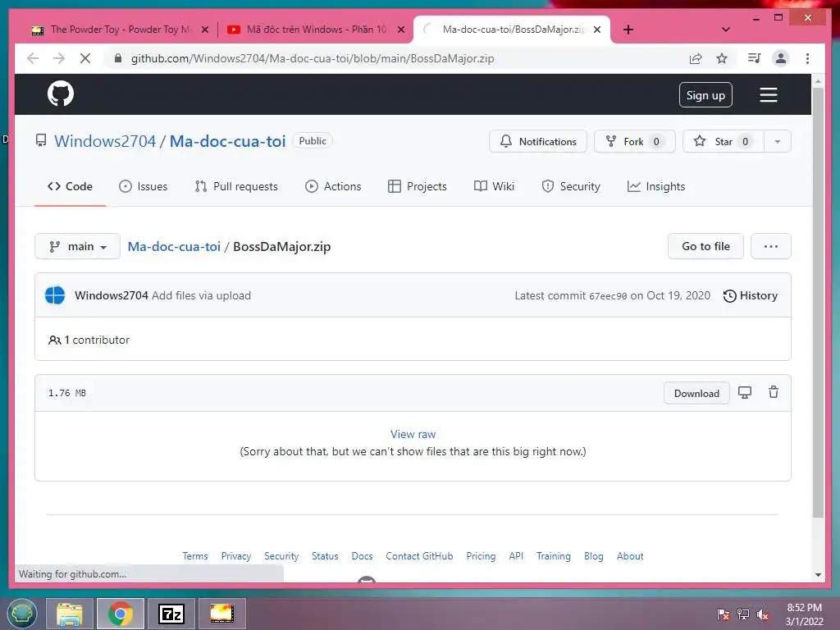
Task: Open file in GitHub Desktop icon
Action: click(x=745, y=393)
